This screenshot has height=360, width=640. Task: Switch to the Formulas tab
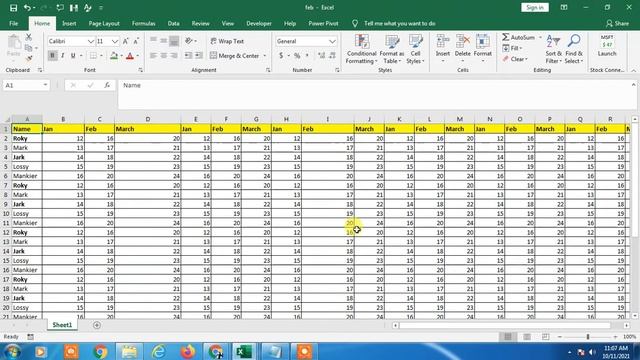pos(144,24)
